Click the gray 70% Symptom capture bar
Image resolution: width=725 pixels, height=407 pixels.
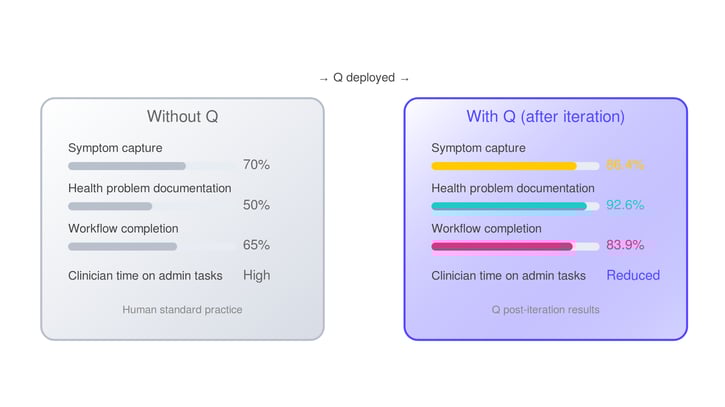pyautogui.click(x=127, y=166)
